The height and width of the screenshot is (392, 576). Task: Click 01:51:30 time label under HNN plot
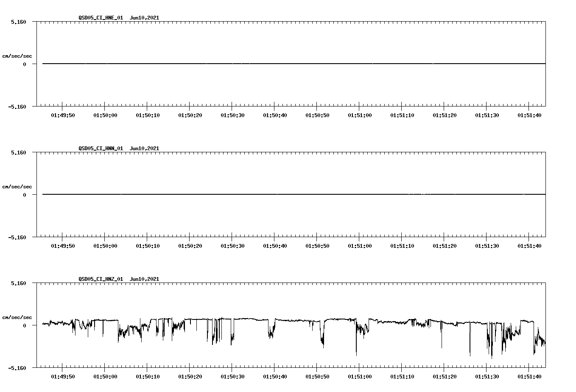click(487, 246)
